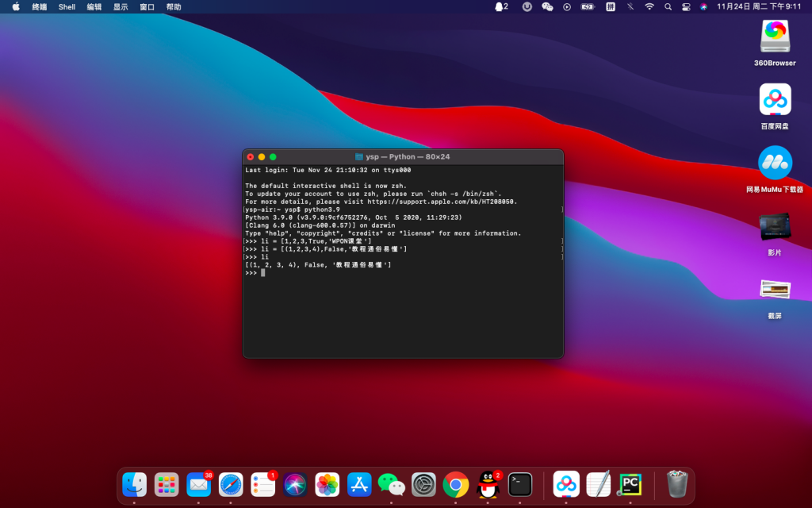
Task: Launch Siri from the Dock
Action: [x=295, y=485]
